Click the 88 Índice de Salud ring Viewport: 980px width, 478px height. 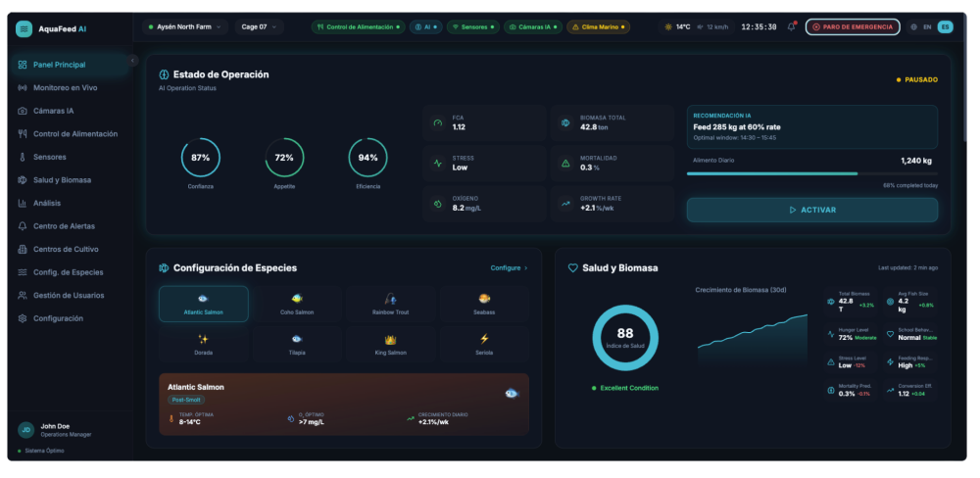[625, 337]
